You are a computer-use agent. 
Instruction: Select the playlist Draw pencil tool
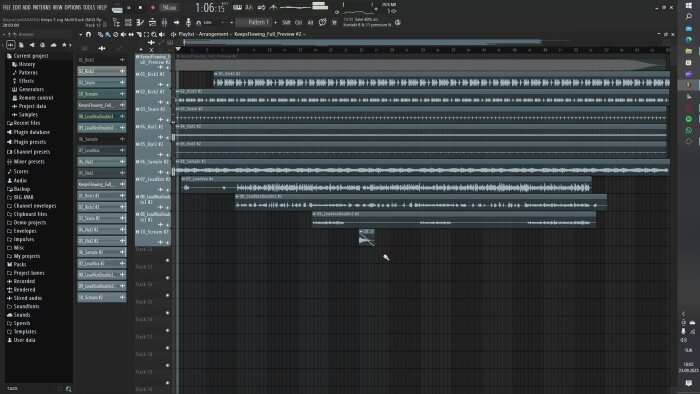click(100, 34)
